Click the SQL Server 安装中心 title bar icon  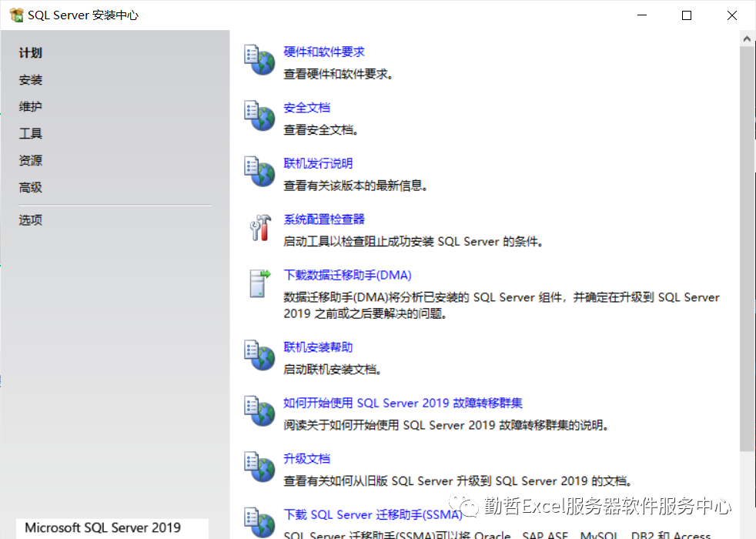point(16,15)
